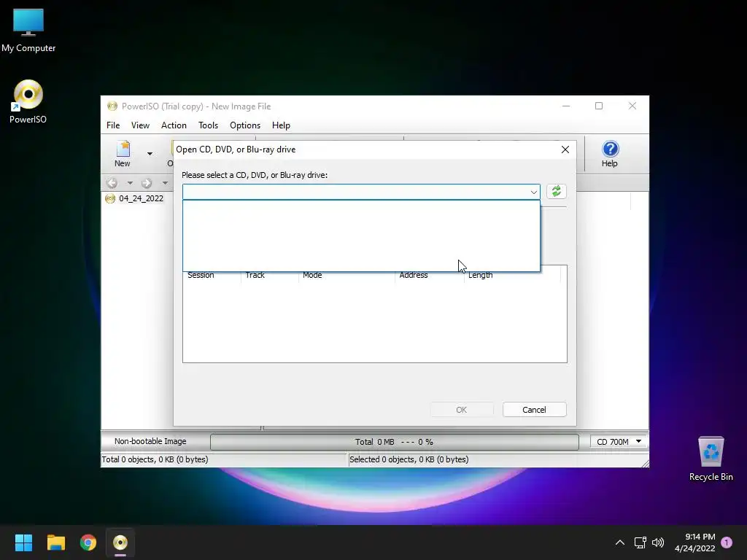Open the volume tray icon

[658, 542]
